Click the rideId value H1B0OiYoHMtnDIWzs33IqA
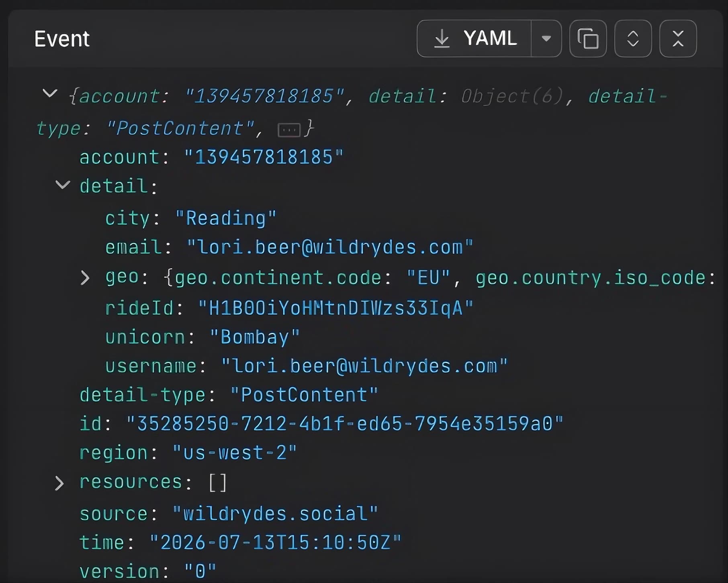 pos(336,308)
